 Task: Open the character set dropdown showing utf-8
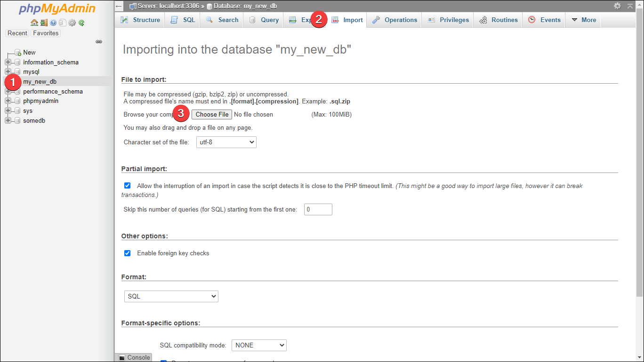coord(226,142)
